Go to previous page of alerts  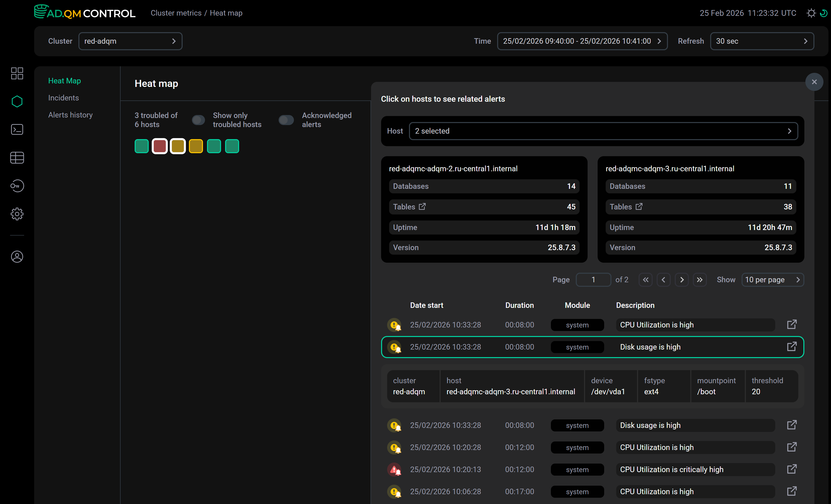coord(663,280)
